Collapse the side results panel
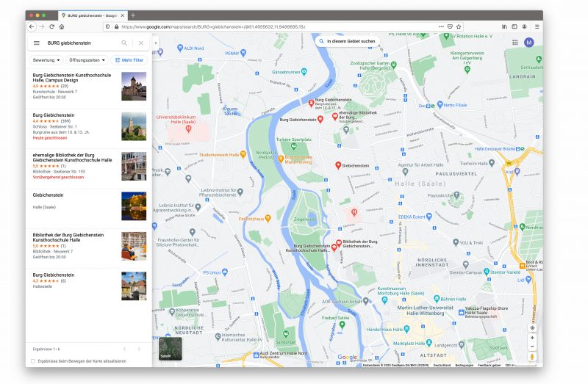Viewport: 588px width, 384px height. (156, 43)
